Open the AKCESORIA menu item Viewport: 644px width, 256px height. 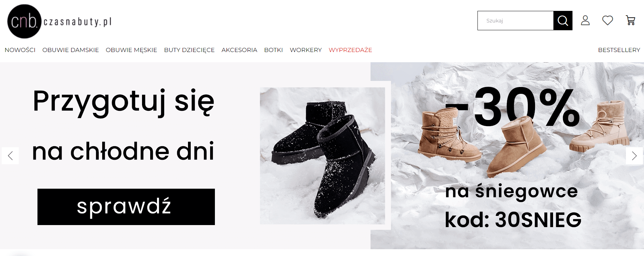pyautogui.click(x=239, y=50)
